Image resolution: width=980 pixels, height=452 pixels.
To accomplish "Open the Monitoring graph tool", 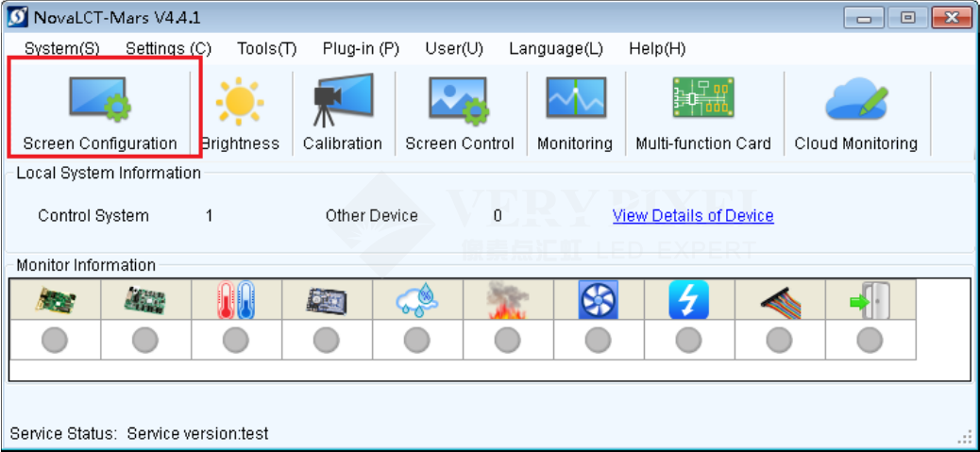I will tap(575, 111).
